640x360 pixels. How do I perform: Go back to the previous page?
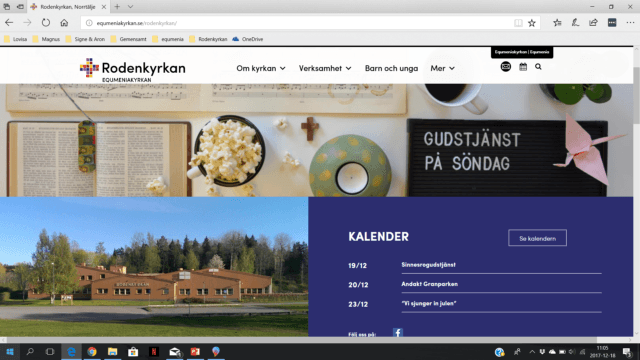pos(9,23)
